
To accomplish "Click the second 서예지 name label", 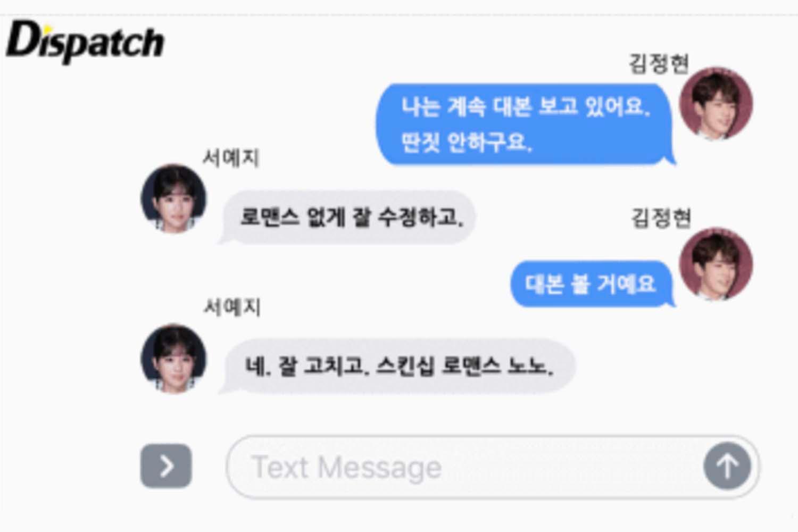I will [x=232, y=307].
